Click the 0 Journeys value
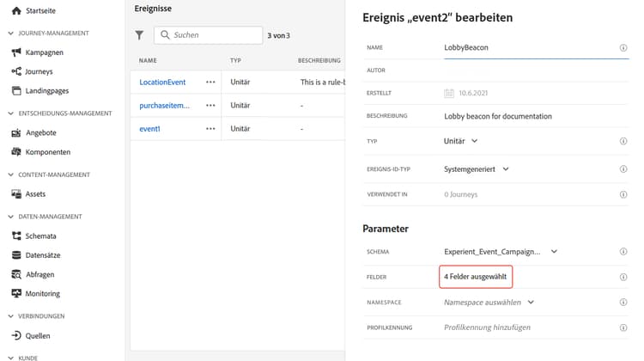This screenshot has width=644, height=361. 461,194
